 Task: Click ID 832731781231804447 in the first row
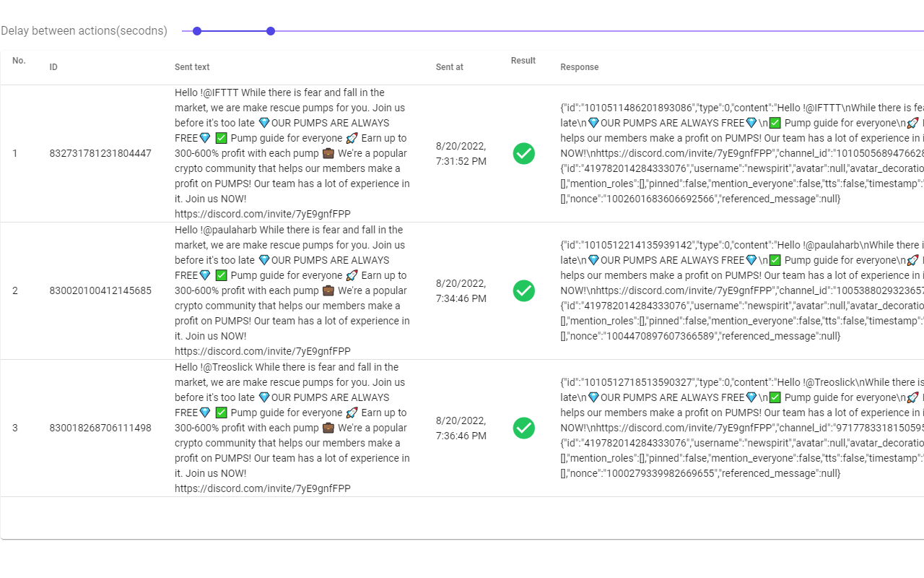(100, 153)
